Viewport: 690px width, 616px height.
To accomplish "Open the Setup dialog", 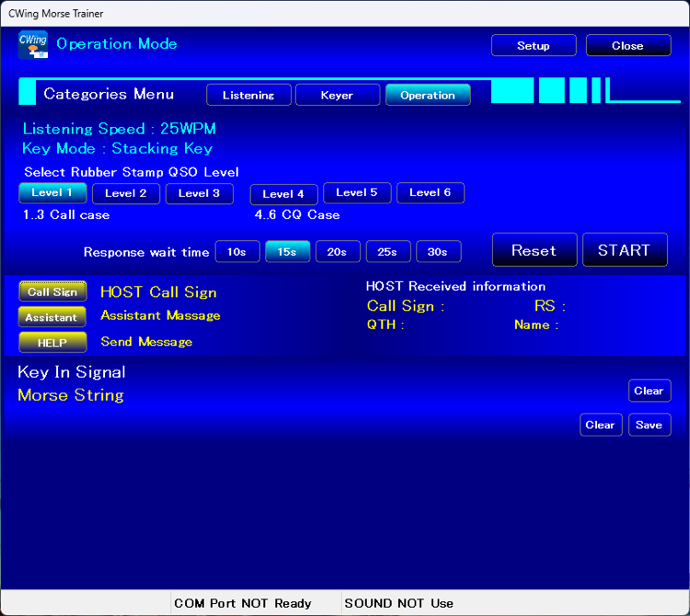I will pyautogui.click(x=534, y=46).
